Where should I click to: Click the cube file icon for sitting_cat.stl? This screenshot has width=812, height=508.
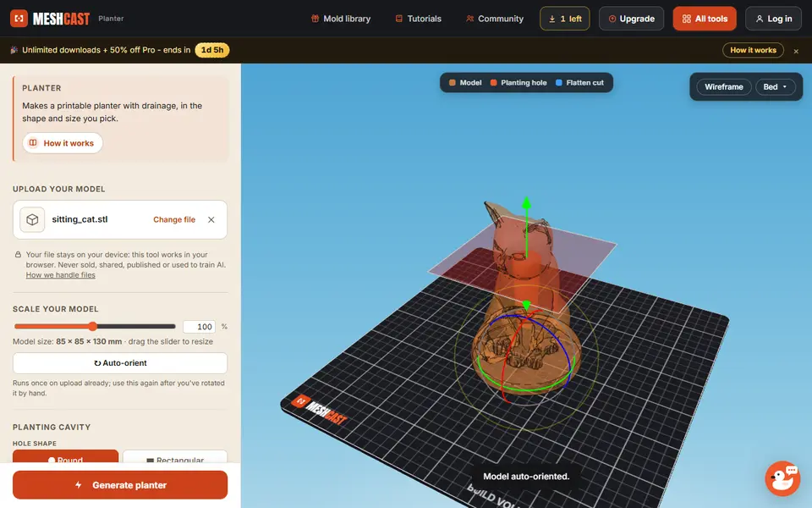pos(32,220)
